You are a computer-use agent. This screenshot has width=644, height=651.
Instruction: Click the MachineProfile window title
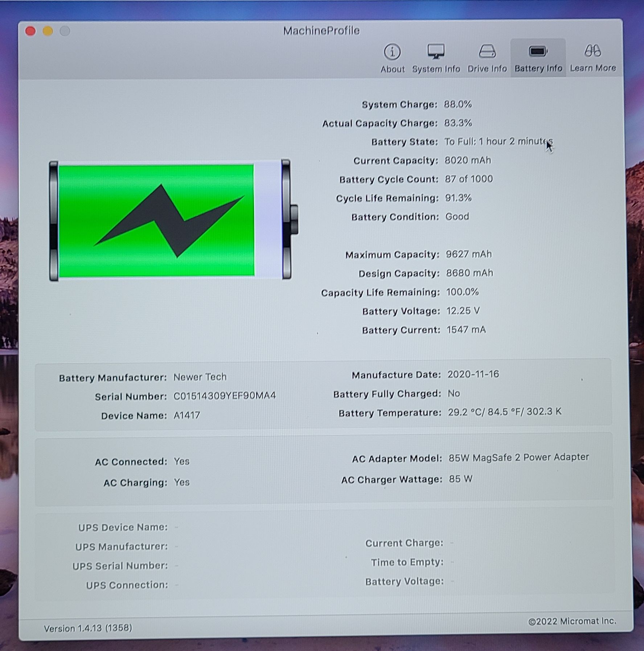(x=321, y=31)
